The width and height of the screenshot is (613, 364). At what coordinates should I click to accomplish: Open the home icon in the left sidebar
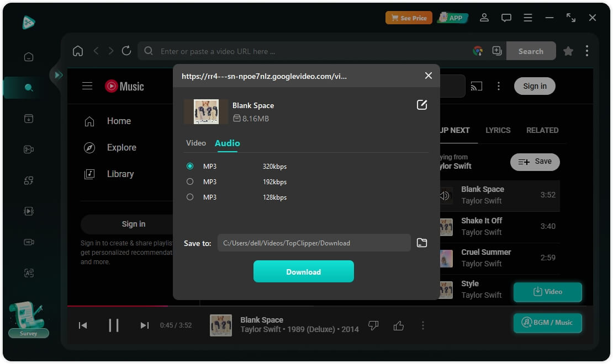pyautogui.click(x=29, y=57)
